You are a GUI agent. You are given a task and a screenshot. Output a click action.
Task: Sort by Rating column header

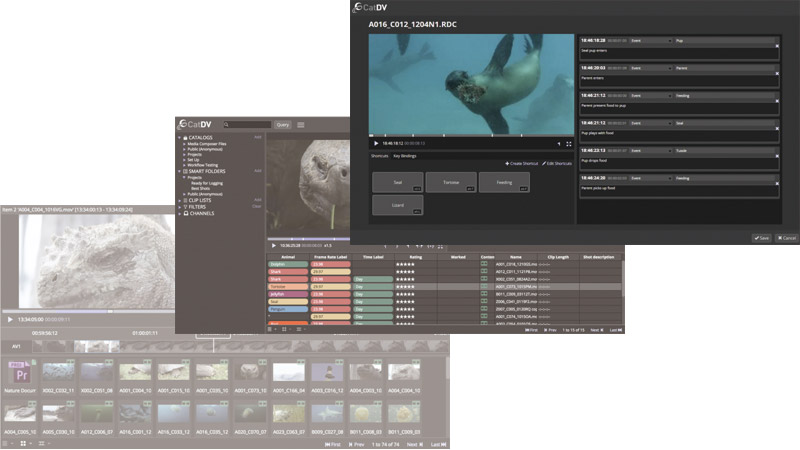click(x=416, y=257)
